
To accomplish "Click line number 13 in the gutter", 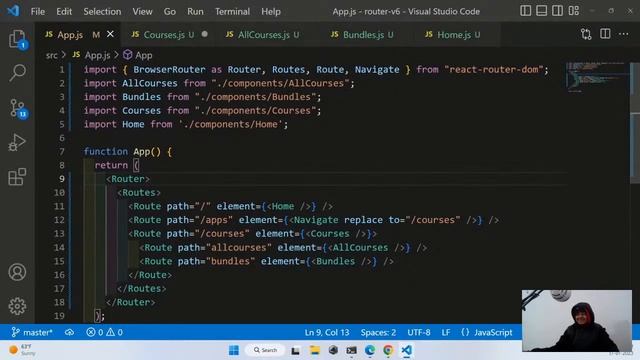I will pyautogui.click(x=59, y=233).
